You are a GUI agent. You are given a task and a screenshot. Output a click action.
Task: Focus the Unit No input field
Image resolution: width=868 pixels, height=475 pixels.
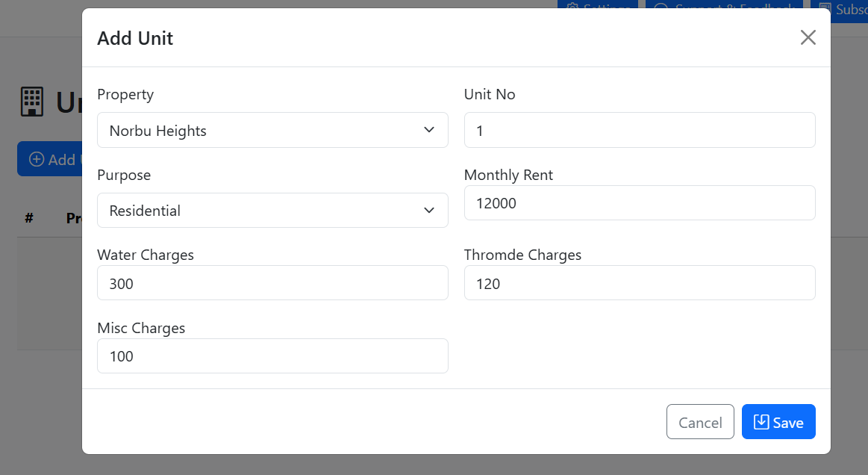point(639,130)
